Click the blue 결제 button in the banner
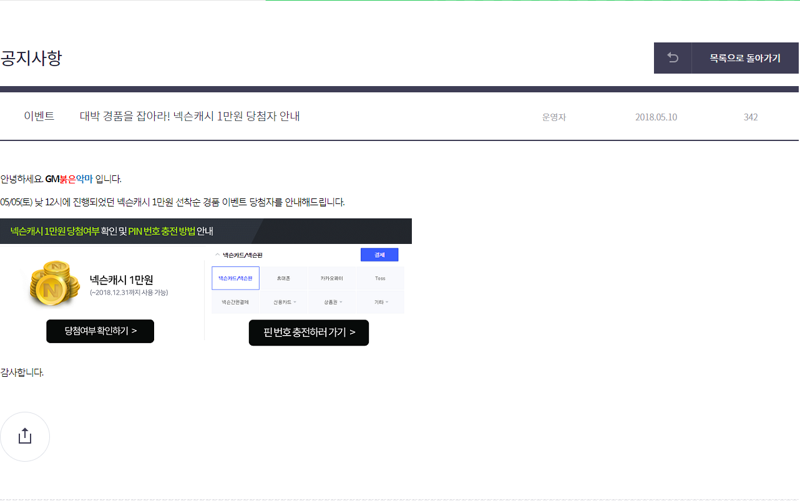Viewport: 800px width, 501px height. (379, 255)
